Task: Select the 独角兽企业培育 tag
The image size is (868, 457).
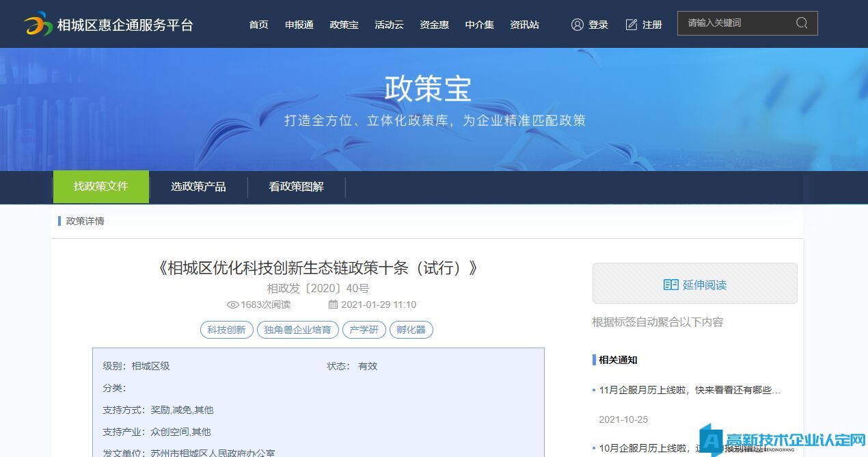Action: point(297,330)
